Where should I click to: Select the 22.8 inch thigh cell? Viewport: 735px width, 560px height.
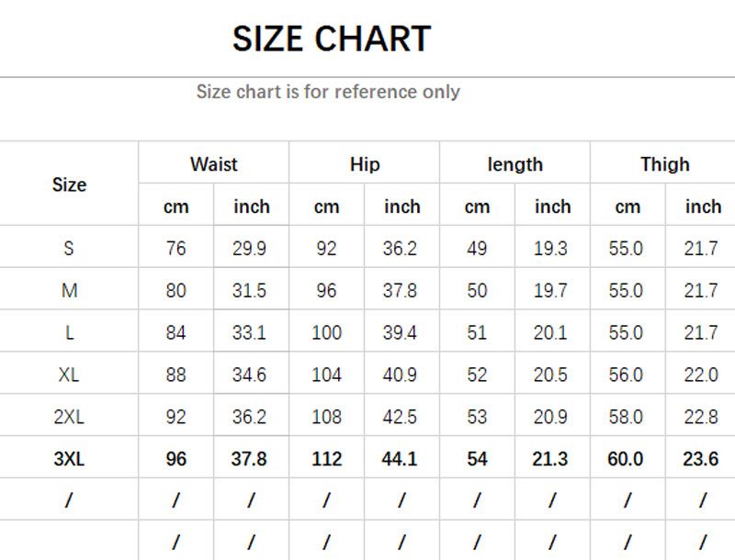coord(701,417)
